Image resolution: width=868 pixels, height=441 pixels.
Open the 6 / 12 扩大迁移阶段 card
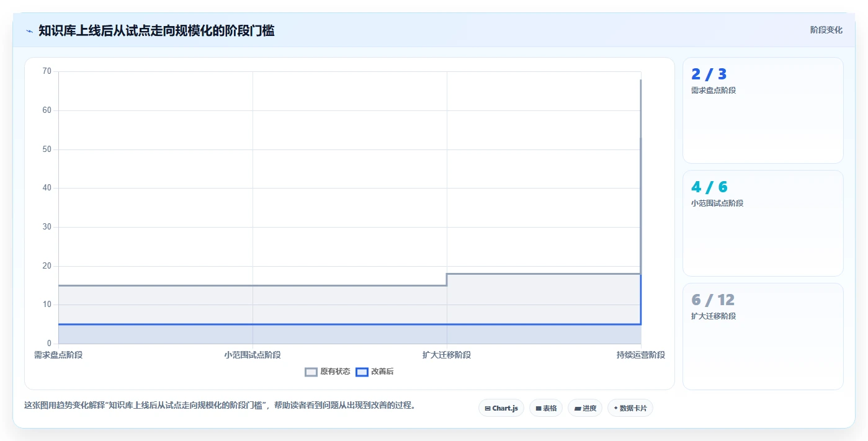763,336
